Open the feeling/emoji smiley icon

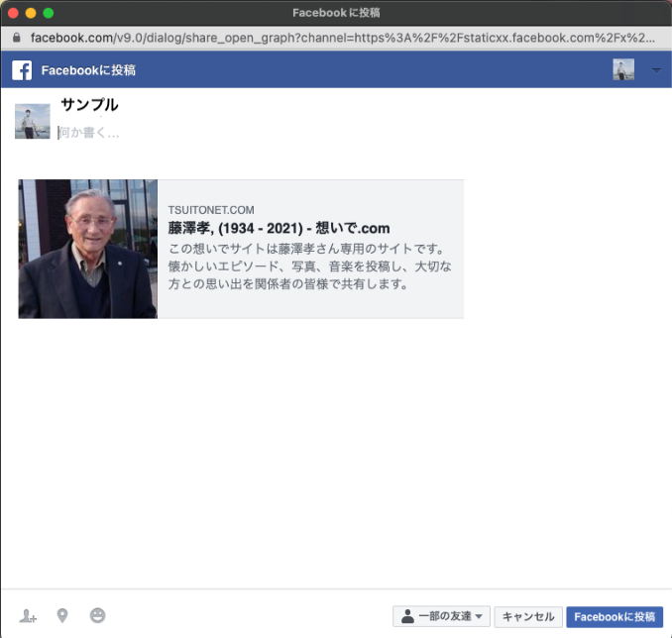(x=98, y=616)
